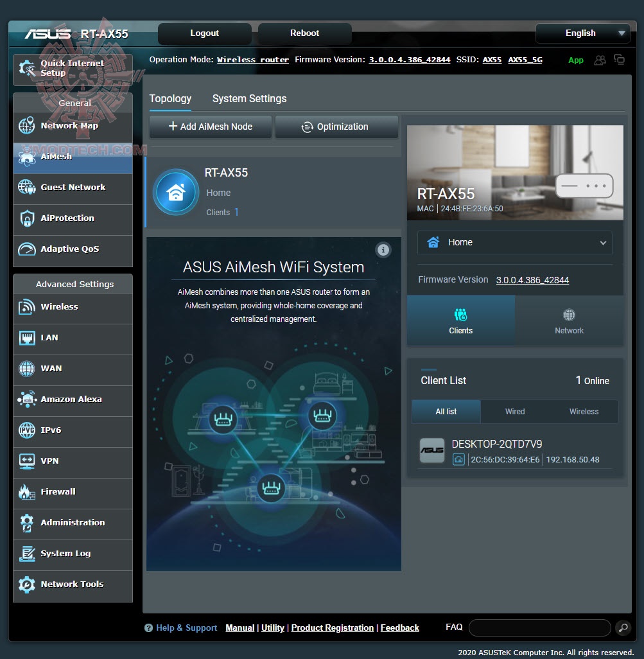
Task: Click the green App link
Action: (x=576, y=60)
